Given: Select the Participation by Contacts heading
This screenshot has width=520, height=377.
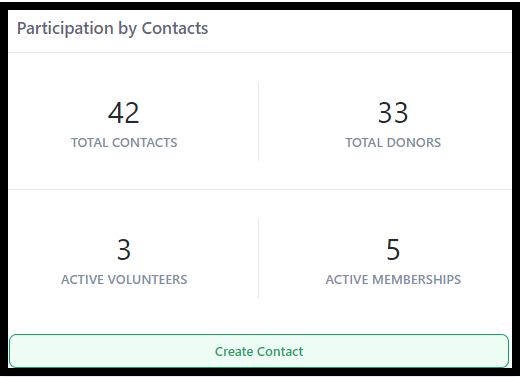Looking at the screenshot, I should tap(112, 28).
